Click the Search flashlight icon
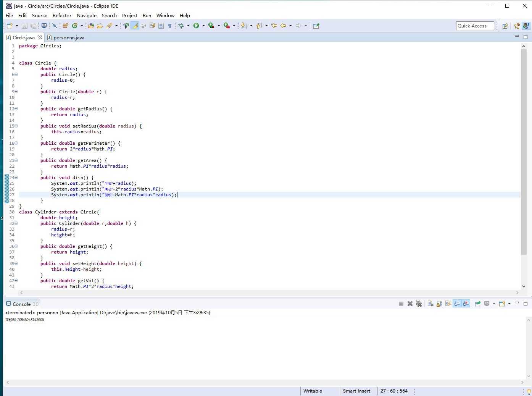This screenshot has height=396, width=532. tap(109, 26)
